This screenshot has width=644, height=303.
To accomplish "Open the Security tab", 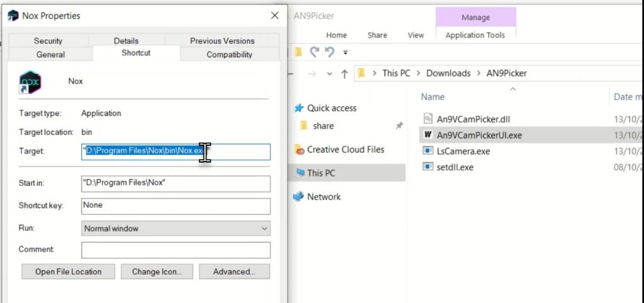I will pyautogui.click(x=48, y=41).
